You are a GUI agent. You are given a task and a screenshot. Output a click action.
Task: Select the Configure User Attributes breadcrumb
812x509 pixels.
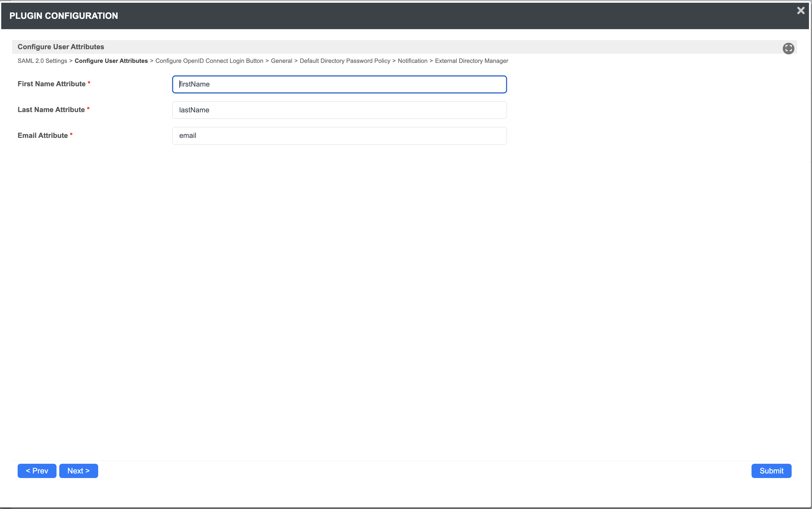tap(111, 61)
